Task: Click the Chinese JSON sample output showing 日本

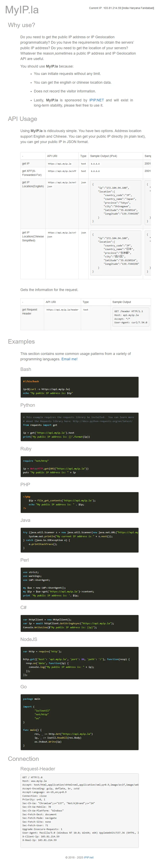Action: 116,253
